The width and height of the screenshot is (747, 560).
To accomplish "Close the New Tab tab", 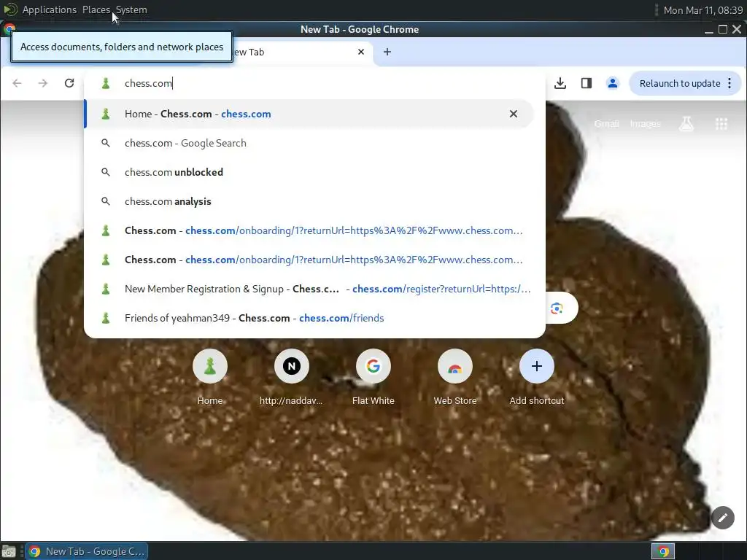I will tap(361, 52).
